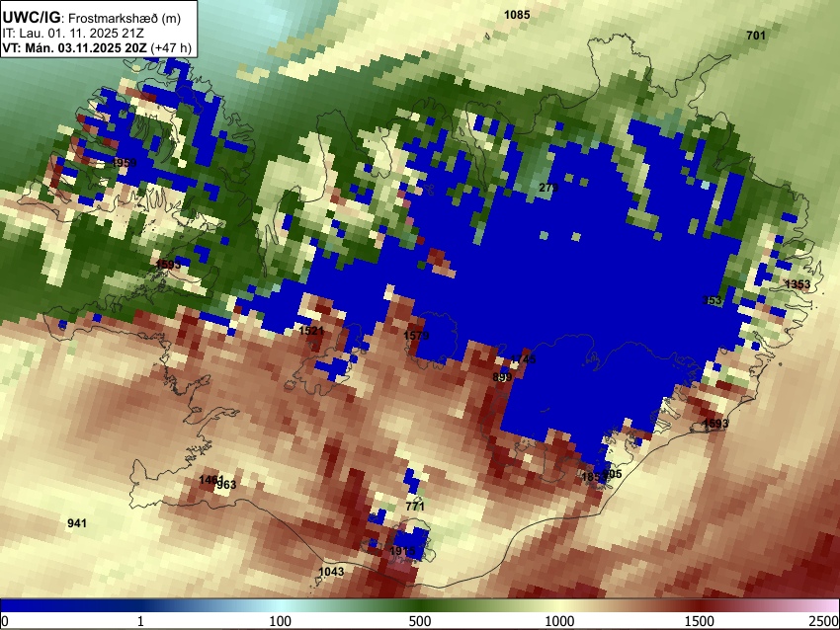Select the 1500 tick on the color scale
Image resolution: width=840 pixels, height=630 pixels.
pos(700,621)
